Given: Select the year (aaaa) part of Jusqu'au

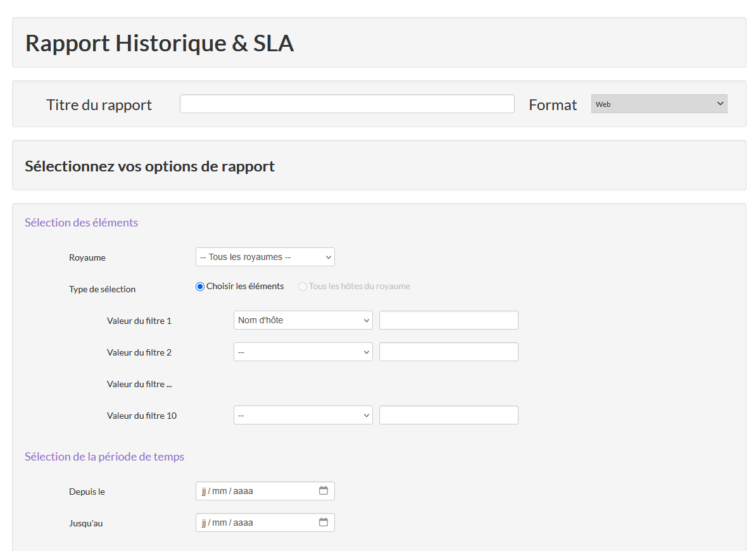Looking at the screenshot, I should [x=243, y=523].
